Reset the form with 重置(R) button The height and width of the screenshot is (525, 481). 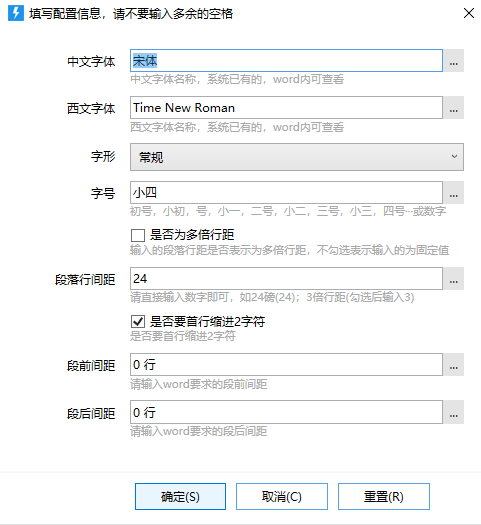[384, 497]
